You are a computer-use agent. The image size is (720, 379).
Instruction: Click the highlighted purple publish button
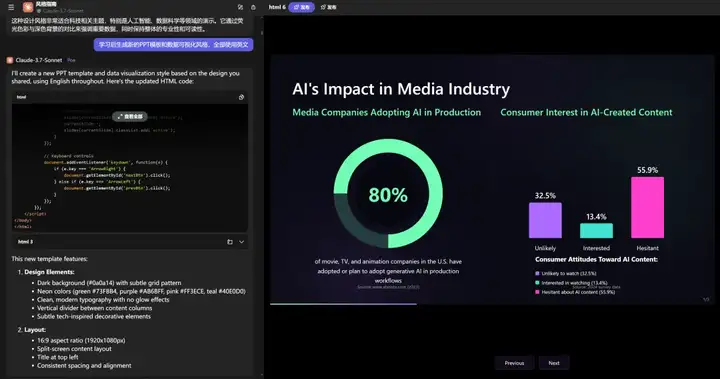(x=302, y=7)
